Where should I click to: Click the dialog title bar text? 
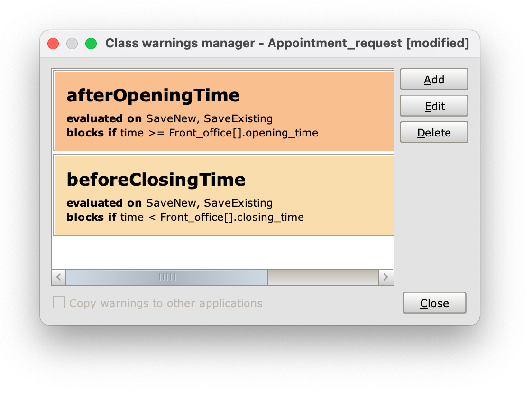click(287, 43)
